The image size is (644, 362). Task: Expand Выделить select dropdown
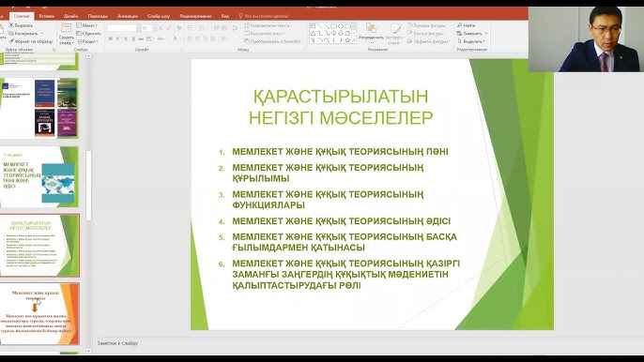[471, 41]
